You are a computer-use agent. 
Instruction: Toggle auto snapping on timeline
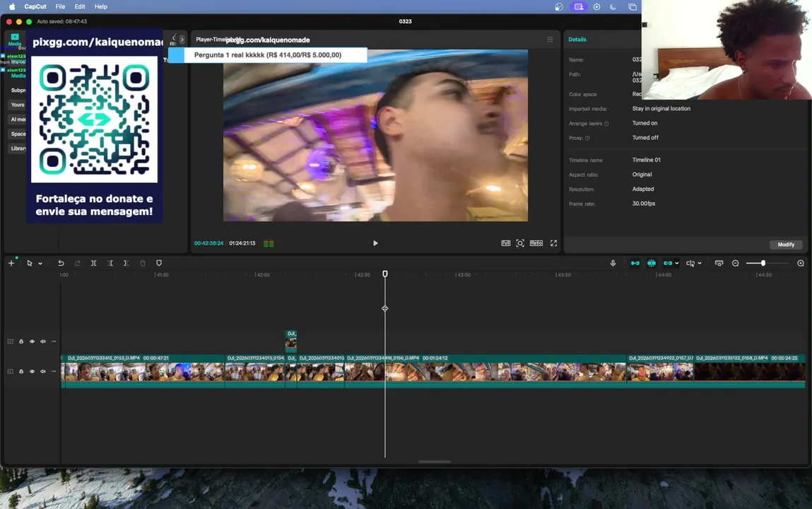click(x=652, y=263)
